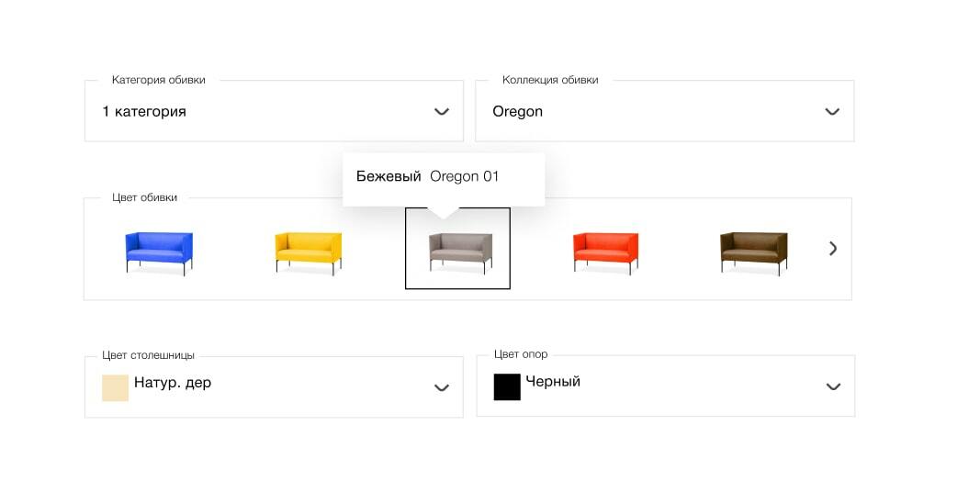
Task: Click the chevron next to Oregon
Action: tap(832, 112)
